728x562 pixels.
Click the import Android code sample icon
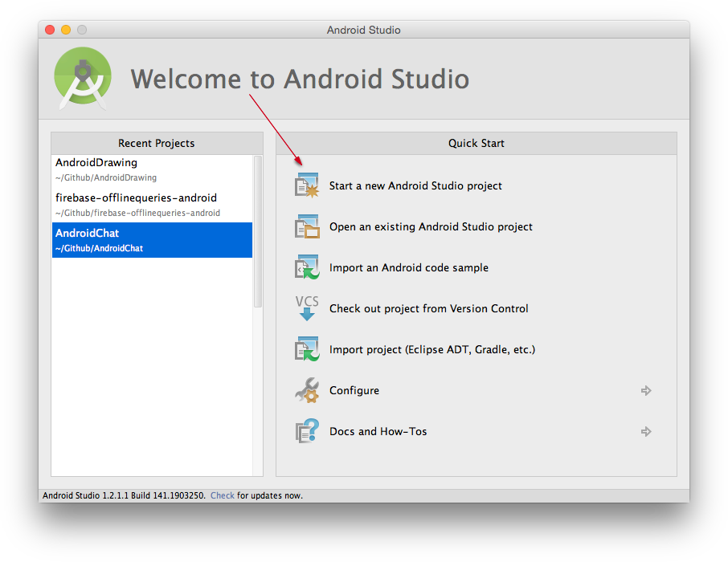point(307,267)
